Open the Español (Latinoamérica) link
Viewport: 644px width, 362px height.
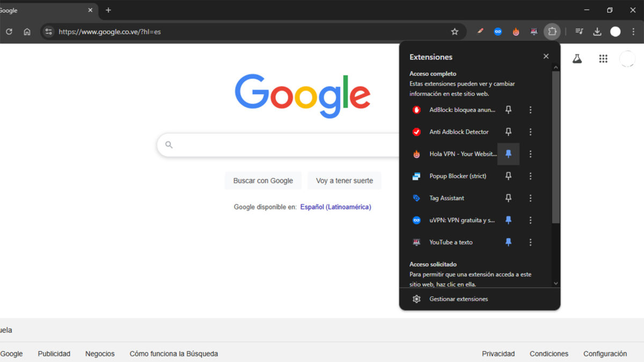tap(335, 206)
